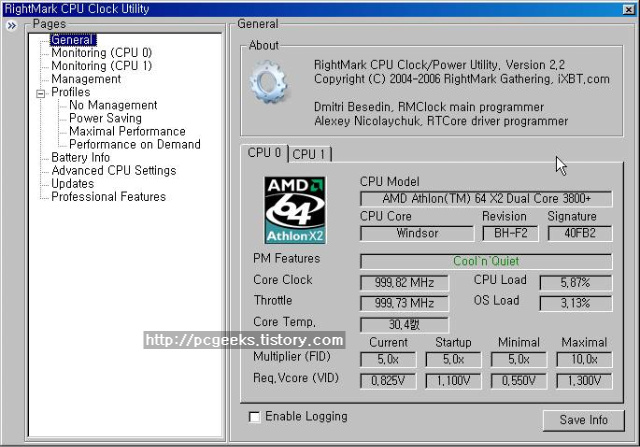Open Monitoring (CPU 0) page
Image resolution: width=640 pixels, height=447 pixels.
(x=102, y=53)
